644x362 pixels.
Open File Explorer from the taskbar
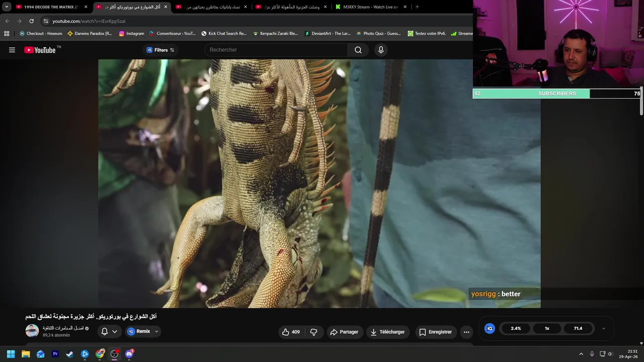point(26,354)
